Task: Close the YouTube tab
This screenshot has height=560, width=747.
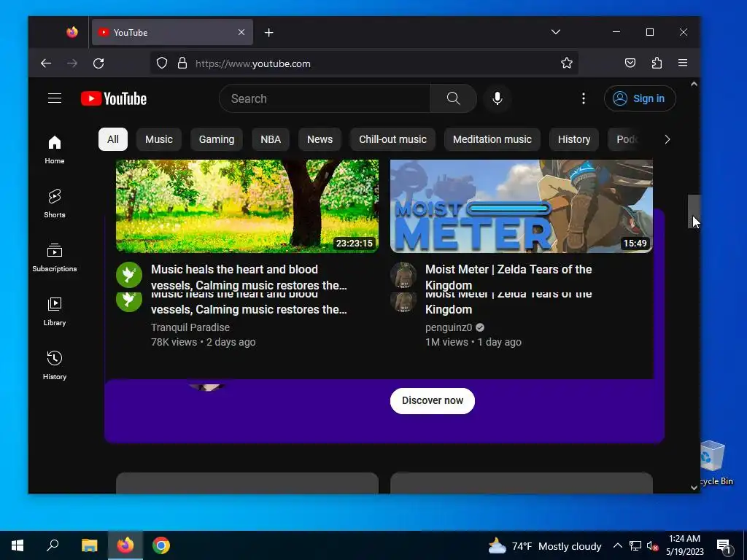Action: pos(241,32)
